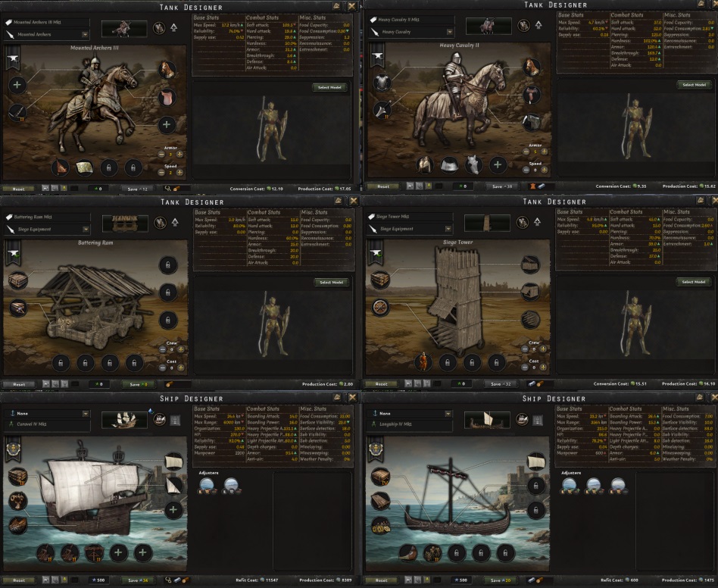Click the saddle module slot on Mounted Archers
Image resolution: width=718 pixels, height=588 pixels.
coord(167,97)
